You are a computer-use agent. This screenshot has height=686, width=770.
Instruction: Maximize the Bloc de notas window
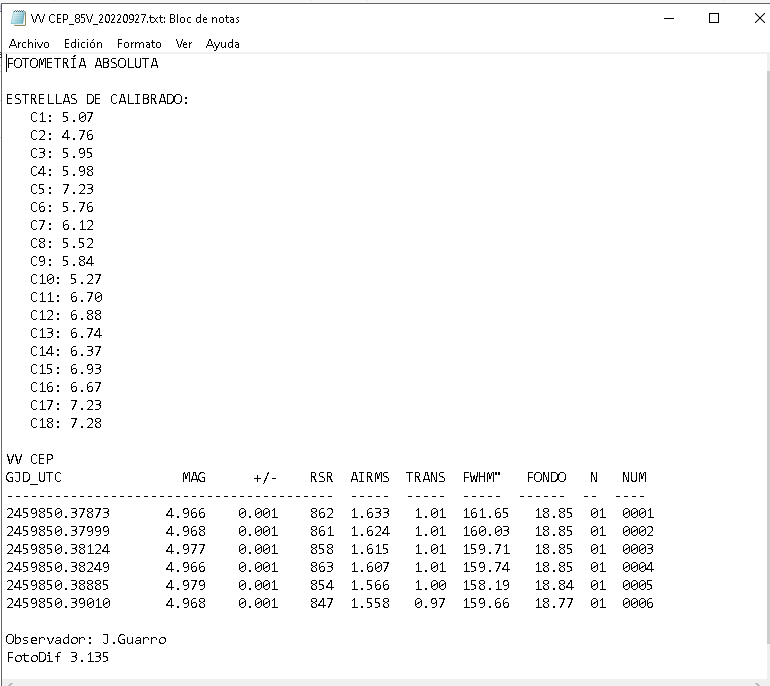713,18
